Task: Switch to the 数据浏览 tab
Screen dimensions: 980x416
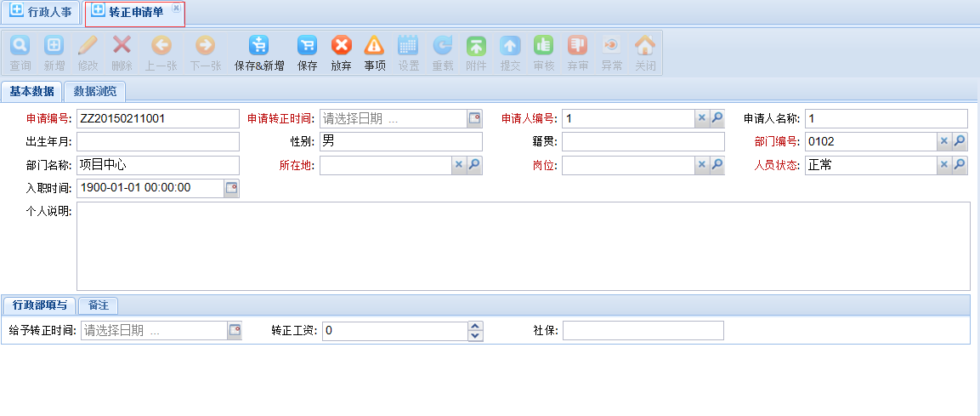Action: point(94,91)
